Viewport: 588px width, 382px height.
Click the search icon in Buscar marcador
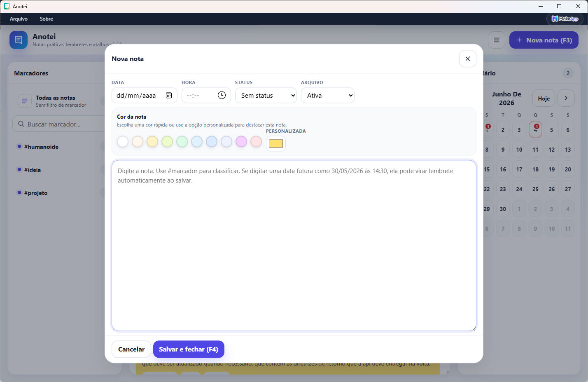(x=21, y=124)
